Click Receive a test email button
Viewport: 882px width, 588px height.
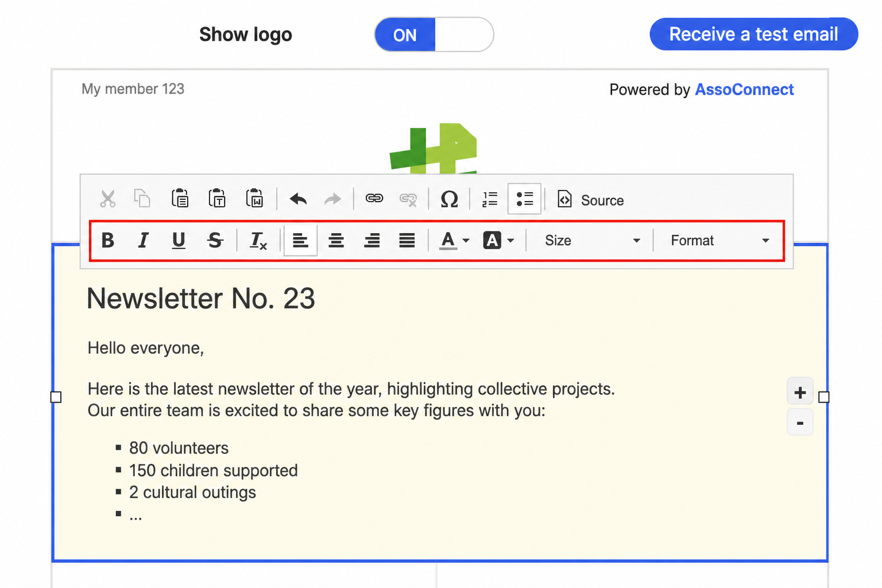click(x=753, y=34)
